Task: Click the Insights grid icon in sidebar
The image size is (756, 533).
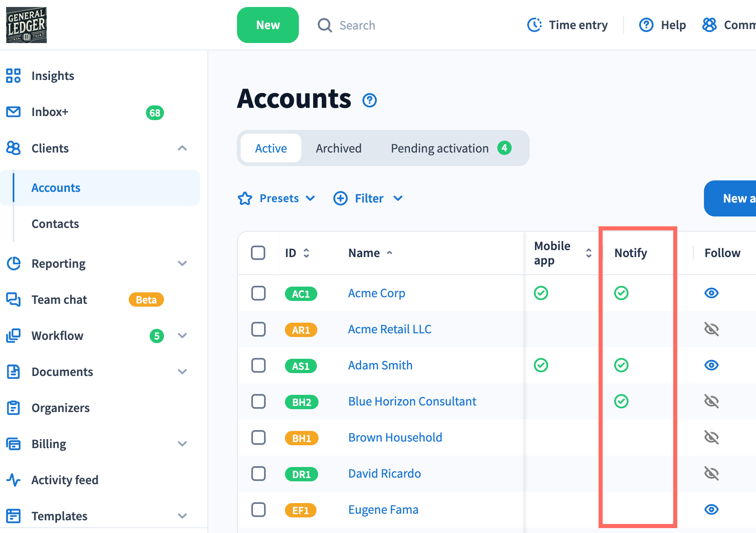Action: 13,76
